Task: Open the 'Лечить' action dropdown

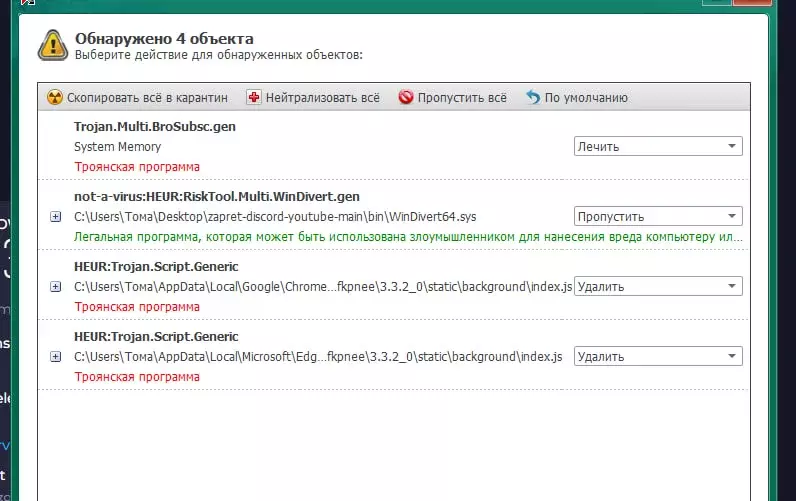Action: click(x=658, y=146)
